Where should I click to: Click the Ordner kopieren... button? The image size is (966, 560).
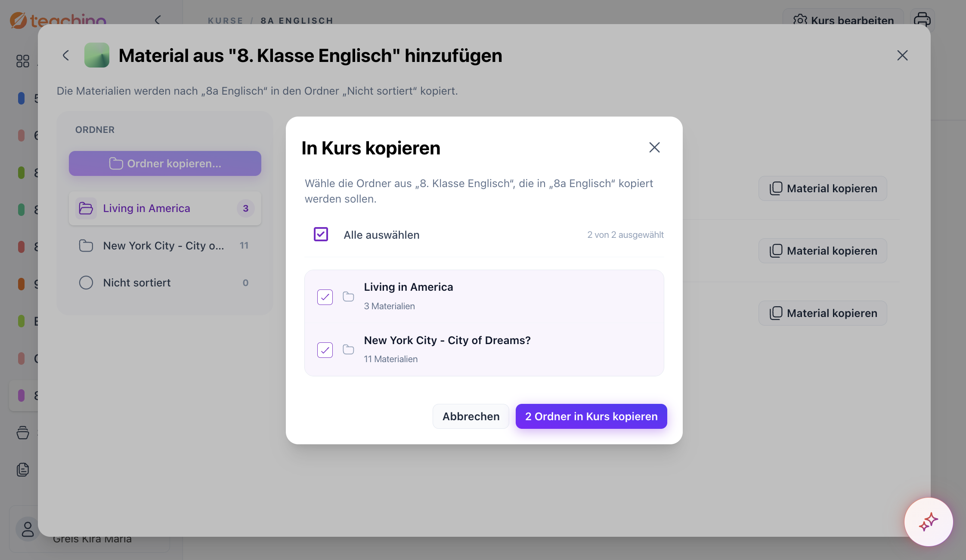tap(165, 163)
